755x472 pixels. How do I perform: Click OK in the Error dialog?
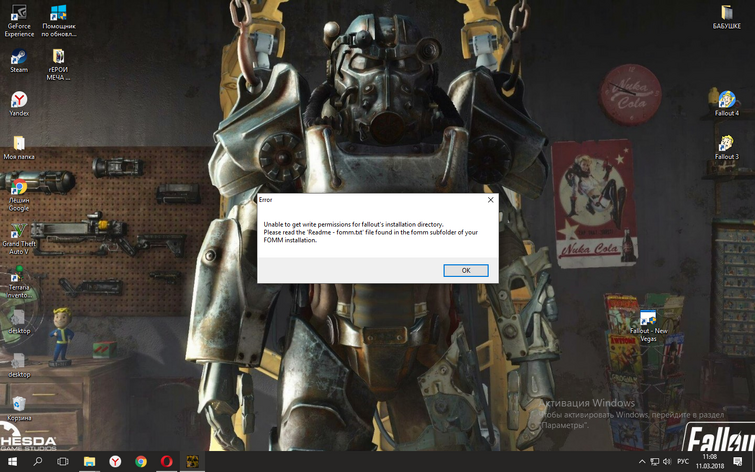pyautogui.click(x=466, y=270)
